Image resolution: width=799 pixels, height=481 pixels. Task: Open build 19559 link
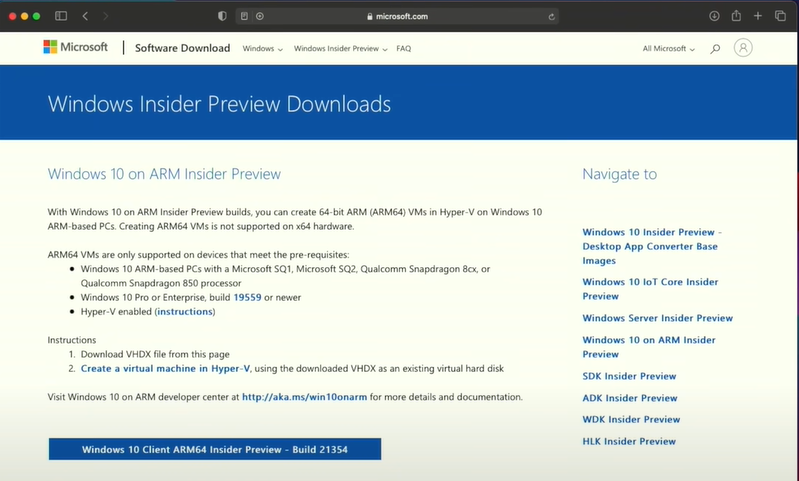click(247, 297)
